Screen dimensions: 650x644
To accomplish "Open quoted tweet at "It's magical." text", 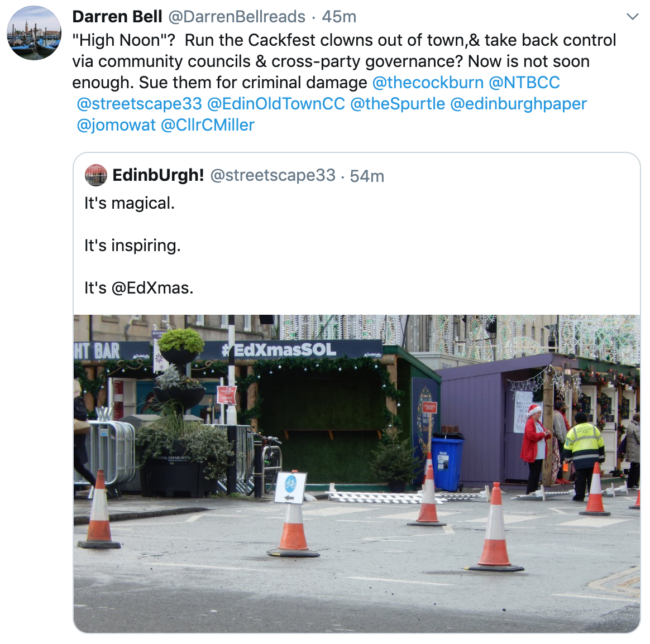I will click(x=130, y=203).
